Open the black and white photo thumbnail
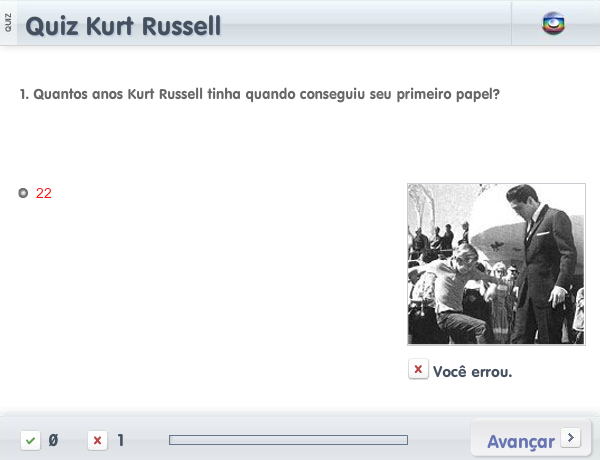This screenshot has height=460, width=600. 496,264
